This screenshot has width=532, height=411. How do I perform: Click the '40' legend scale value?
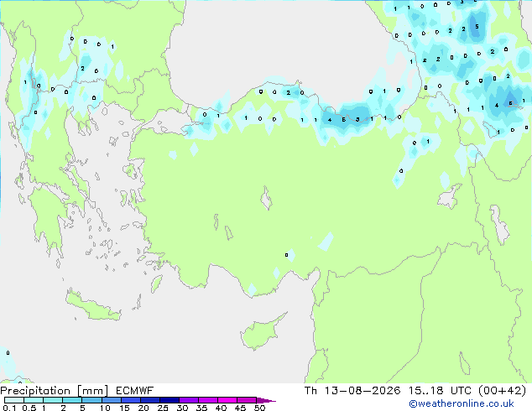point(221,408)
